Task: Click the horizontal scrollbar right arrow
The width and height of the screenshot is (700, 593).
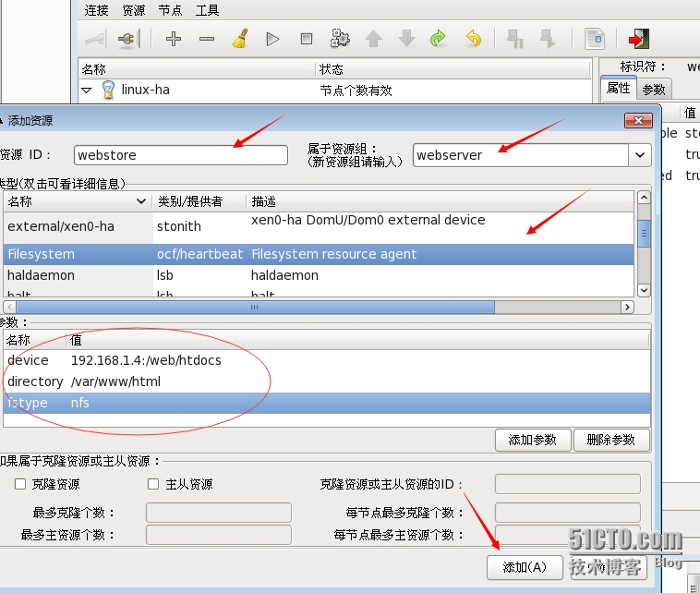Action: (x=627, y=307)
